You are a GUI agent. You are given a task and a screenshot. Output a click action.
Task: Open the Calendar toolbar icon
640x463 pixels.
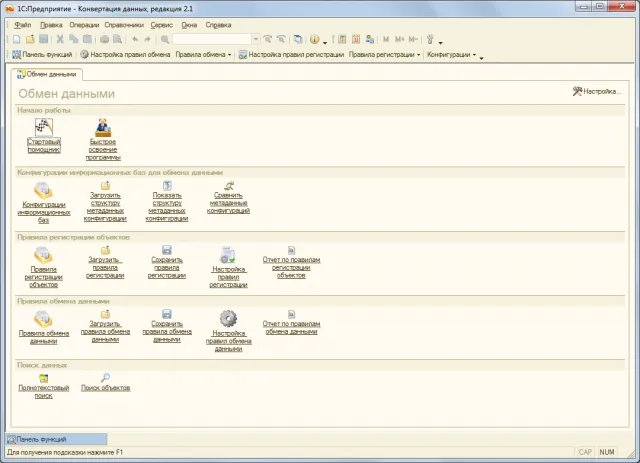(x=356, y=39)
